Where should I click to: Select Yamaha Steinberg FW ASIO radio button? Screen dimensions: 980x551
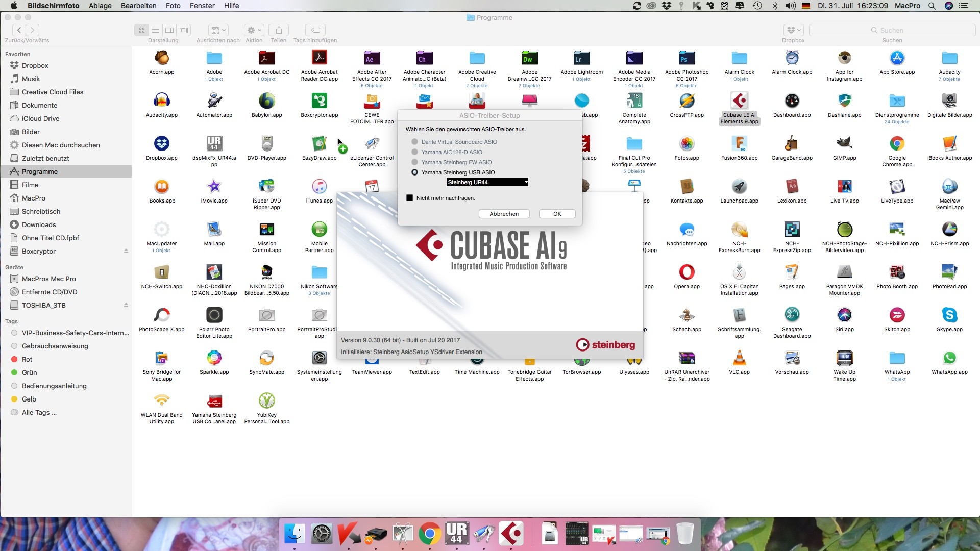(x=414, y=162)
